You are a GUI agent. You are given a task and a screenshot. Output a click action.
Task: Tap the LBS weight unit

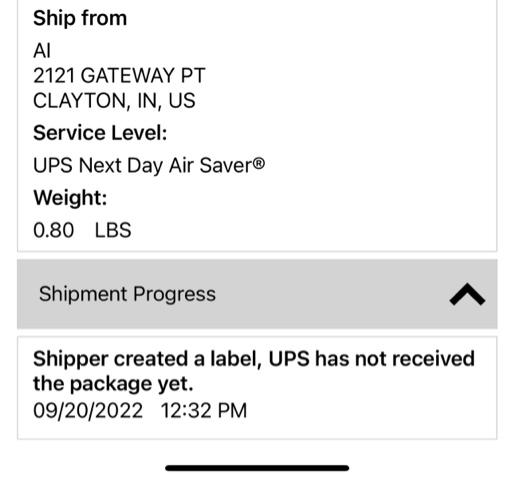click(x=113, y=230)
